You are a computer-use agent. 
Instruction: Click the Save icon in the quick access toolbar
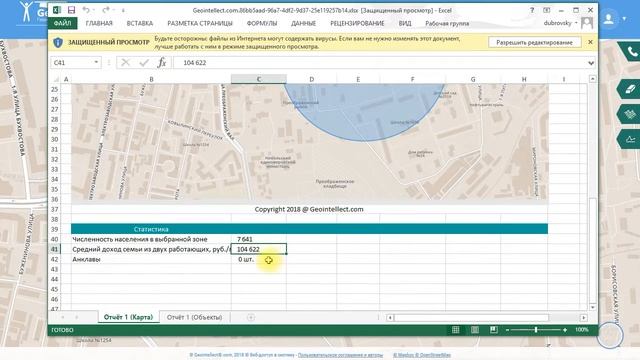(x=71, y=10)
